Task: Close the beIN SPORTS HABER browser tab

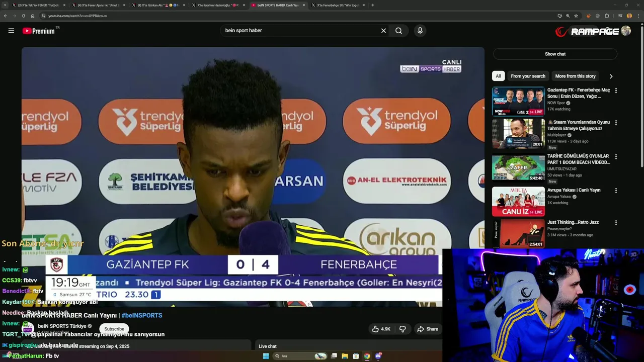Action: (x=303, y=5)
